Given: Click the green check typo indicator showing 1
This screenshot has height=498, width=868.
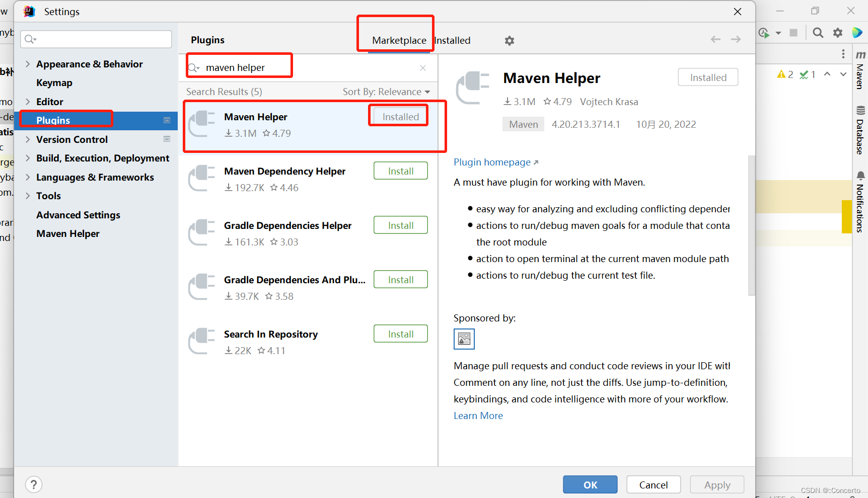Looking at the screenshot, I should 808,74.
